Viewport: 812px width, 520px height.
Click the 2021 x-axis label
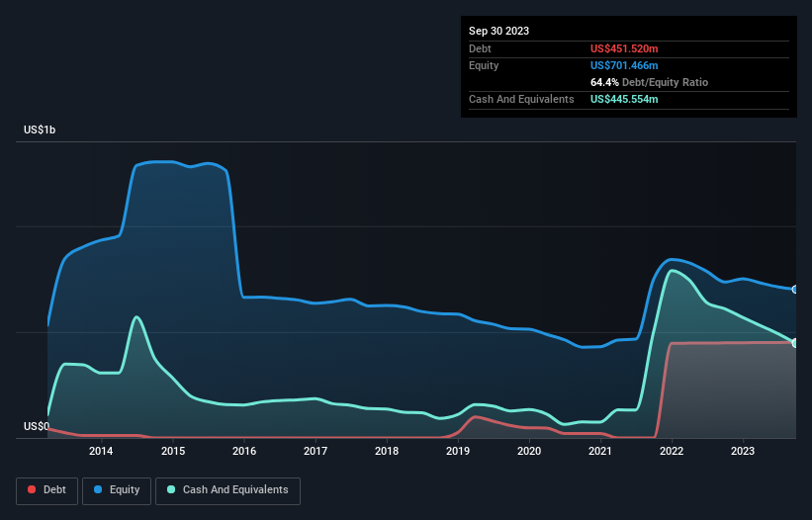click(600, 451)
